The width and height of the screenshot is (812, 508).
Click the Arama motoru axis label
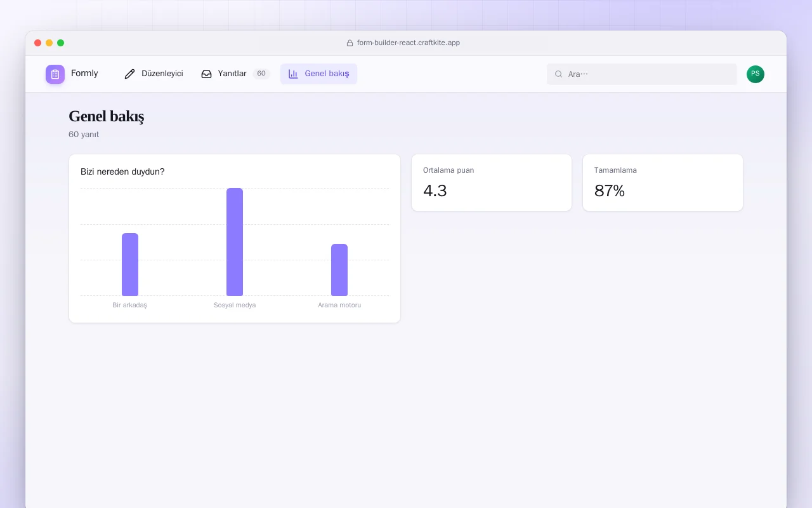[x=339, y=305]
